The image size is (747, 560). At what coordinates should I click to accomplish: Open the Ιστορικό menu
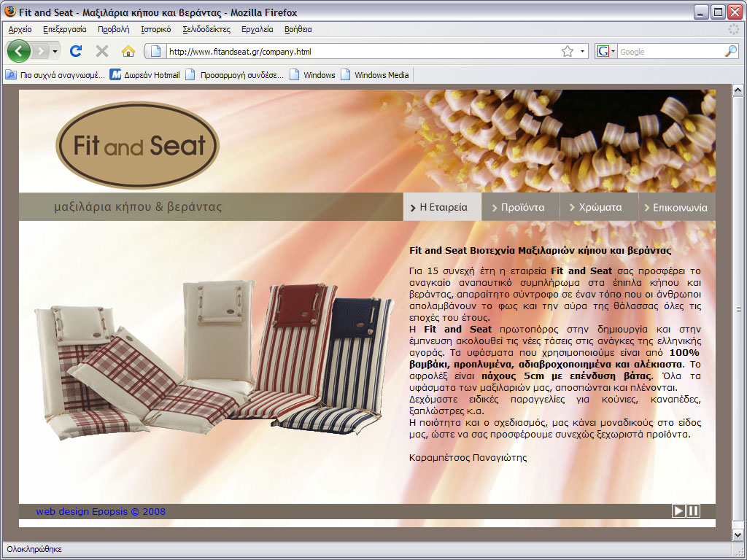pyautogui.click(x=156, y=29)
